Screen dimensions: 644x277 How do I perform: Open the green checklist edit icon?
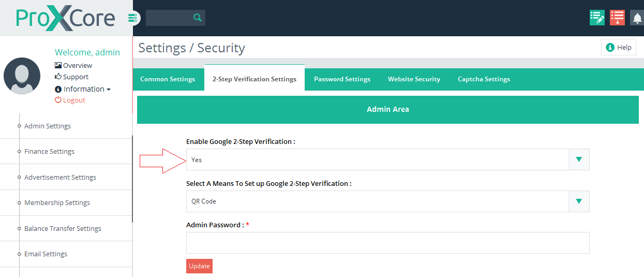(597, 18)
